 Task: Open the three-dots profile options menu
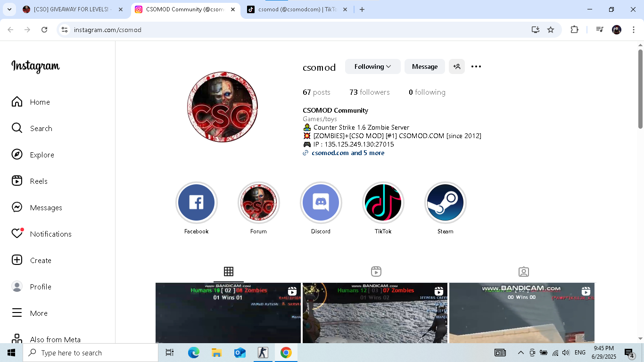476,66
